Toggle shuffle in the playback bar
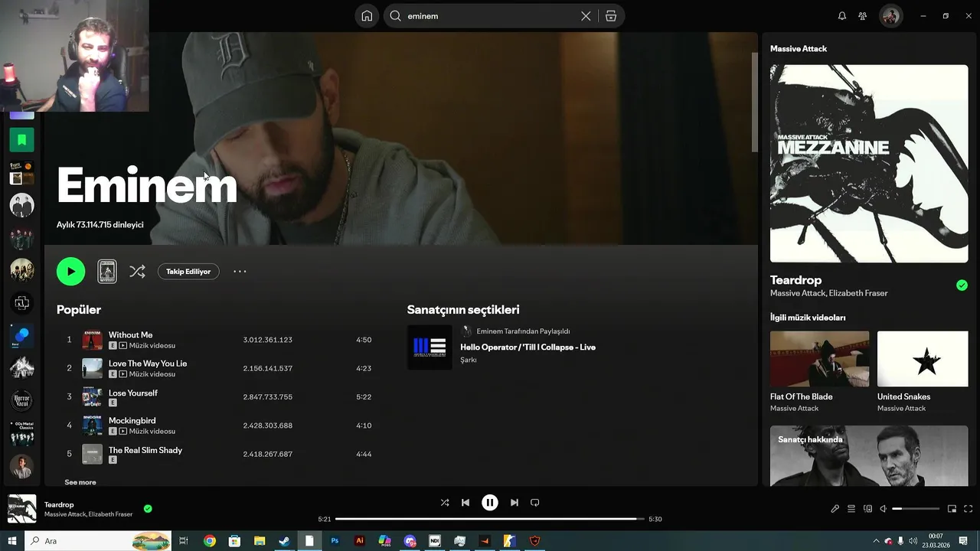The width and height of the screenshot is (980, 551). 445,503
